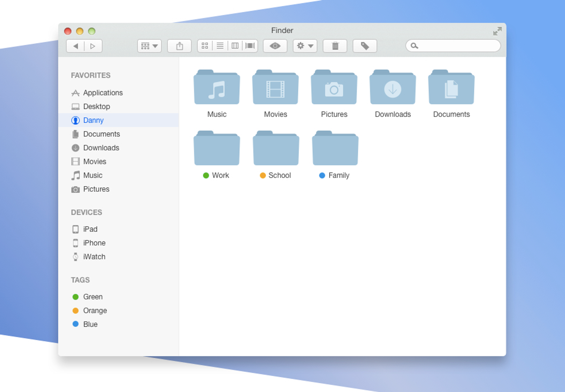The height and width of the screenshot is (392, 565).
Task: Switch to icon grid view
Action: pos(205,46)
